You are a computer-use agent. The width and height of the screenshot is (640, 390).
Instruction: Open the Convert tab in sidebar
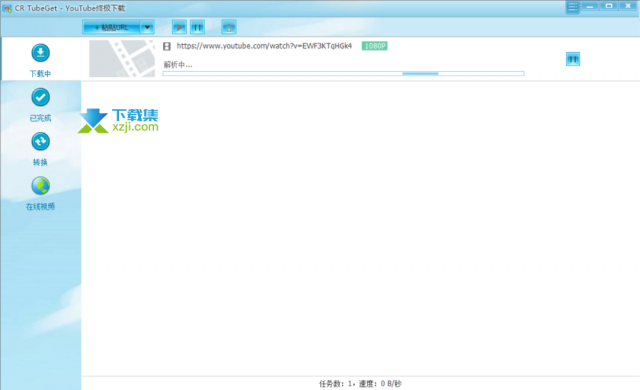[40, 149]
